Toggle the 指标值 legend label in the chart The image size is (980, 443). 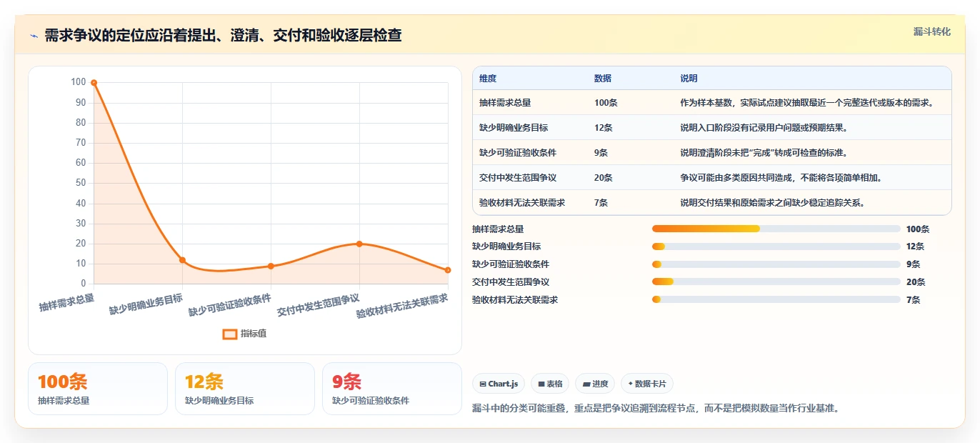pyautogui.click(x=253, y=334)
